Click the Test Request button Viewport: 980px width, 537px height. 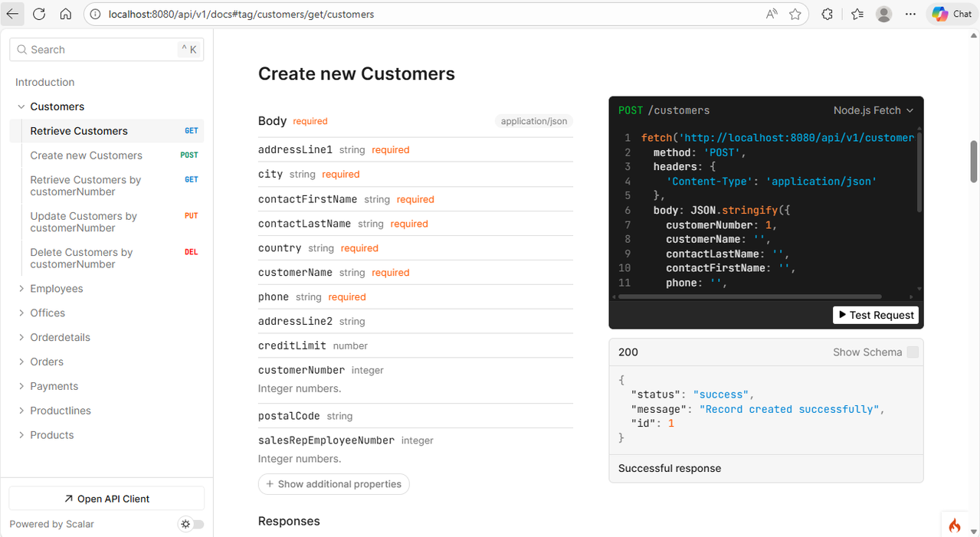click(x=876, y=315)
